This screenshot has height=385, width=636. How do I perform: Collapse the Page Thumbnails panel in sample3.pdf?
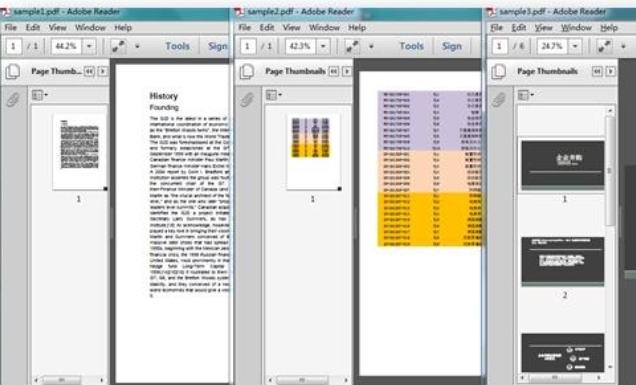pyautogui.click(x=597, y=71)
